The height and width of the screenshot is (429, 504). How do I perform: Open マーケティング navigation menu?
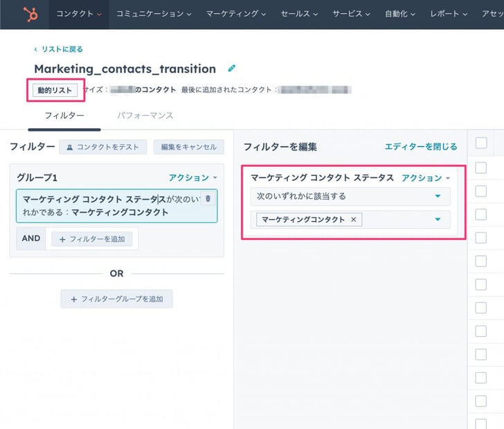(x=236, y=14)
